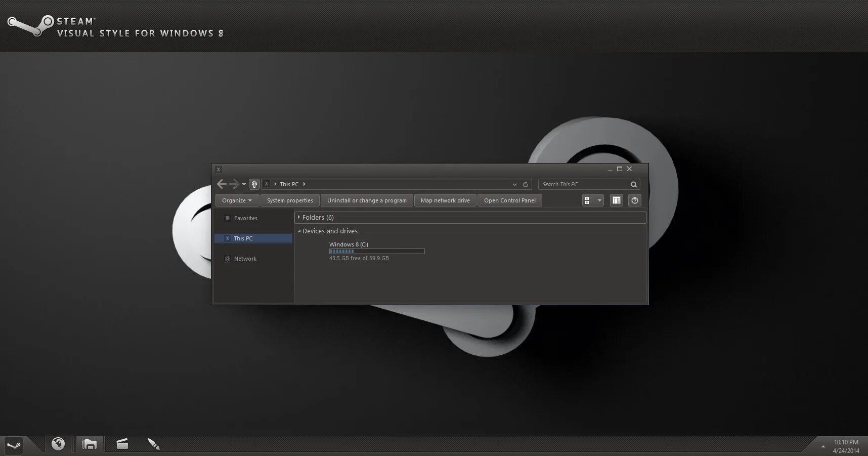Open System properties
This screenshot has width=868, height=456.
(x=290, y=200)
